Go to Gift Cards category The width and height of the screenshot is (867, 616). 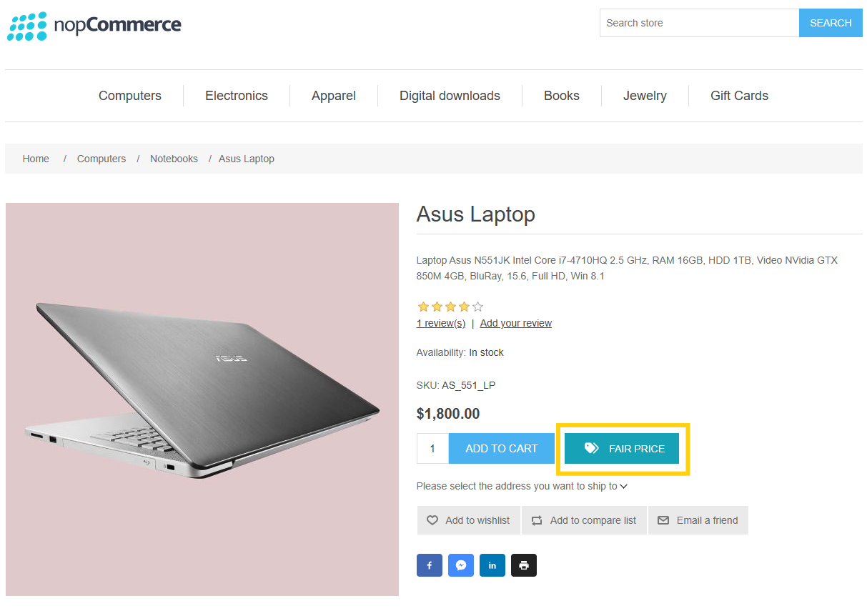[739, 96]
